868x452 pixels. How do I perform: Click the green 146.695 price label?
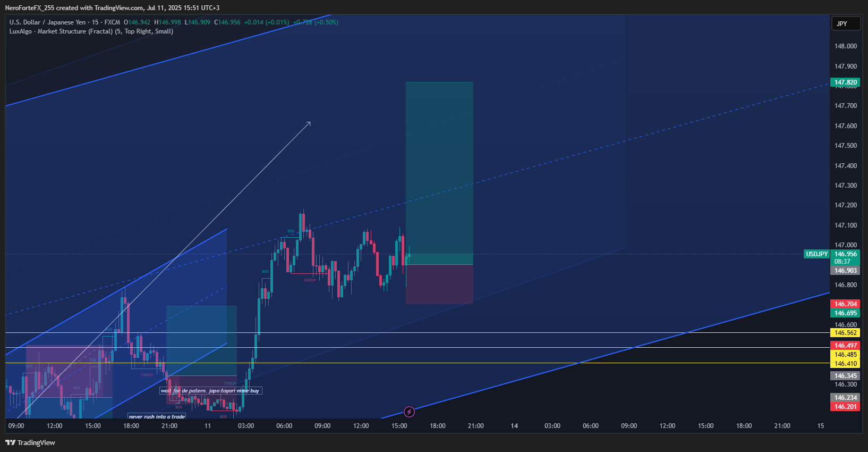845,313
